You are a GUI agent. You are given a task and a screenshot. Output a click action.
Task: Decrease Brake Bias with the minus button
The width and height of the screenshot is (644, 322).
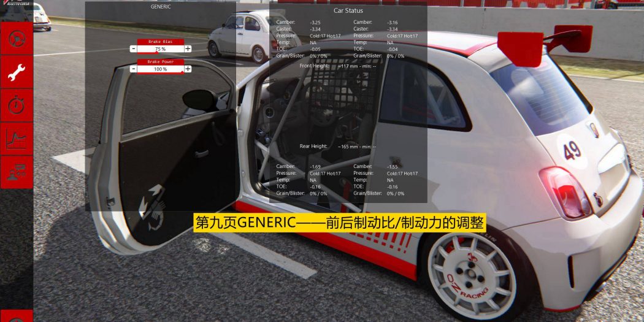click(x=134, y=49)
